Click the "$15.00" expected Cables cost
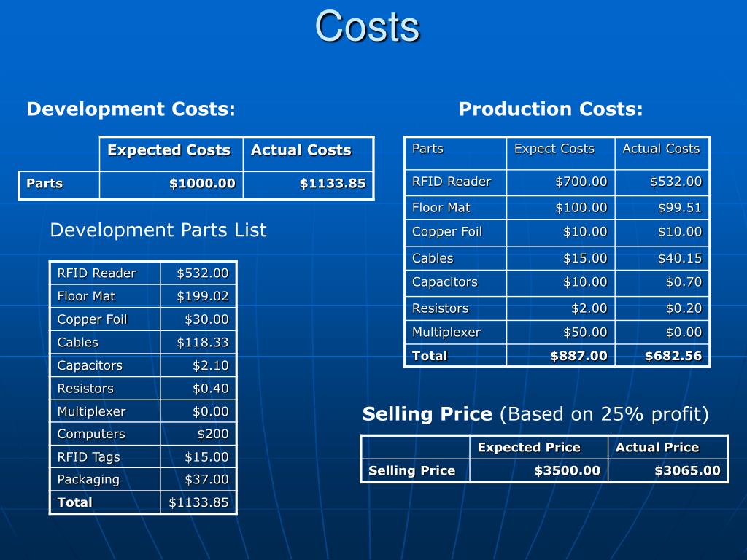Screen dimensions: 747x560 (x=585, y=258)
